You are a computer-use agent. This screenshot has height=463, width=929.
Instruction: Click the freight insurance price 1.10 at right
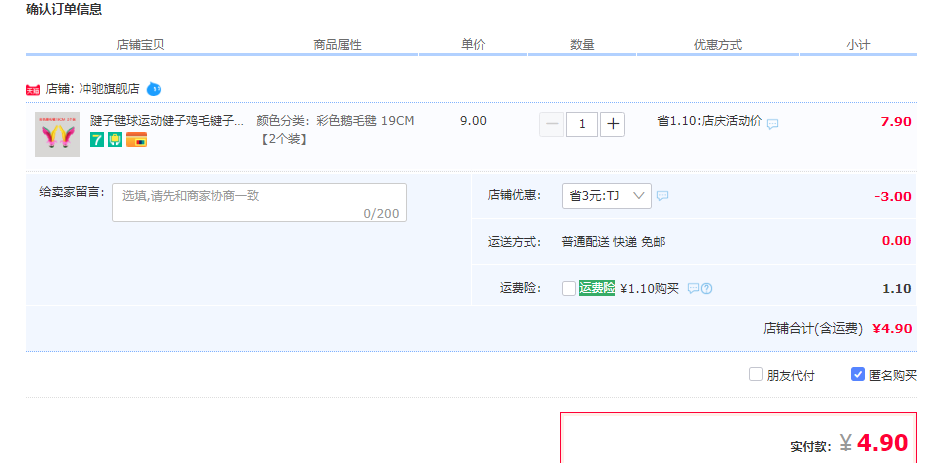pyautogui.click(x=896, y=289)
